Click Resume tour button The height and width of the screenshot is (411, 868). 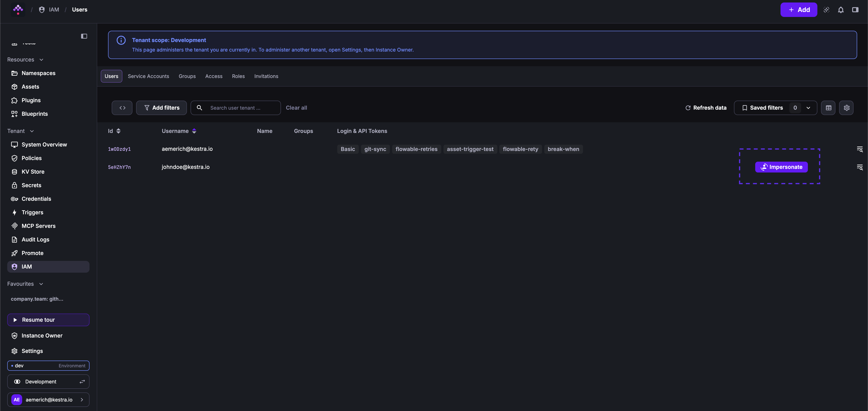coord(48,320)
